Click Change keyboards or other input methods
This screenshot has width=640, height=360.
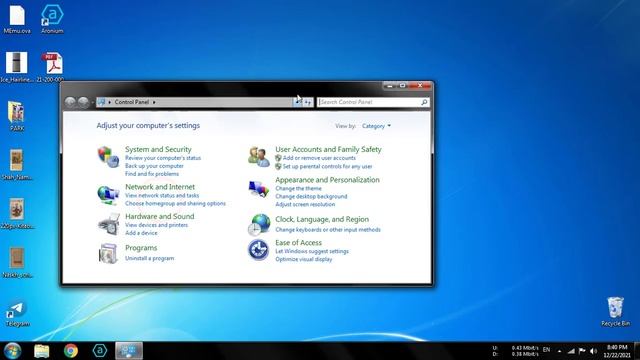coord(328,230)
